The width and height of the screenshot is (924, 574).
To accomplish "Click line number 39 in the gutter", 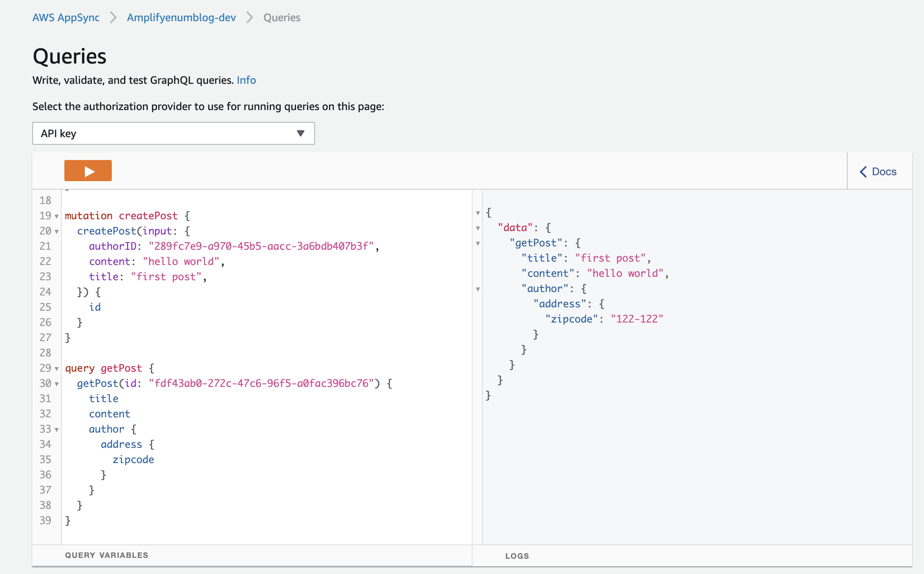I will (x=45, y=520).
